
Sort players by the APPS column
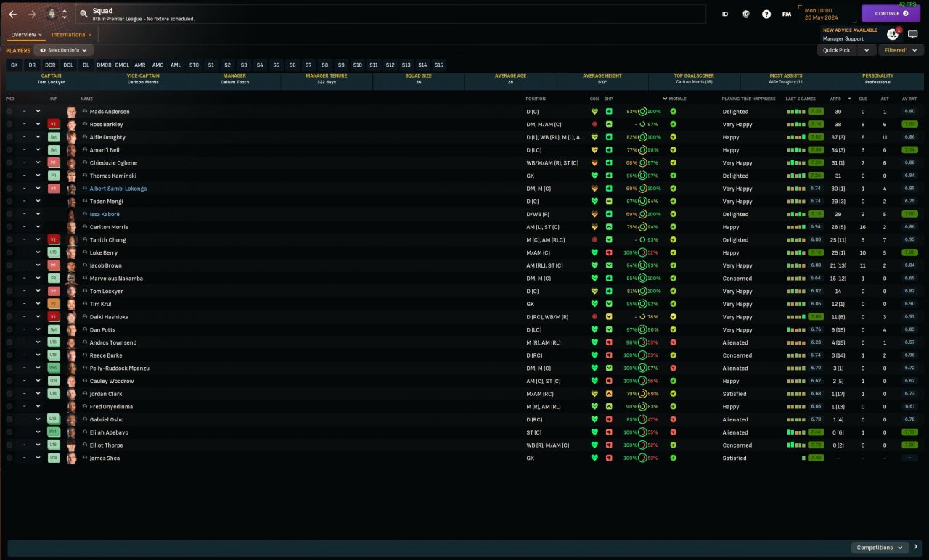click(x=835, y=99)
